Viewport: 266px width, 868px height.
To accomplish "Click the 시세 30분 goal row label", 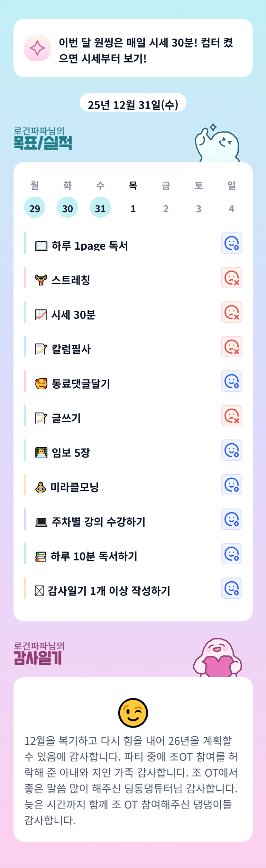I will click(73, 315).
